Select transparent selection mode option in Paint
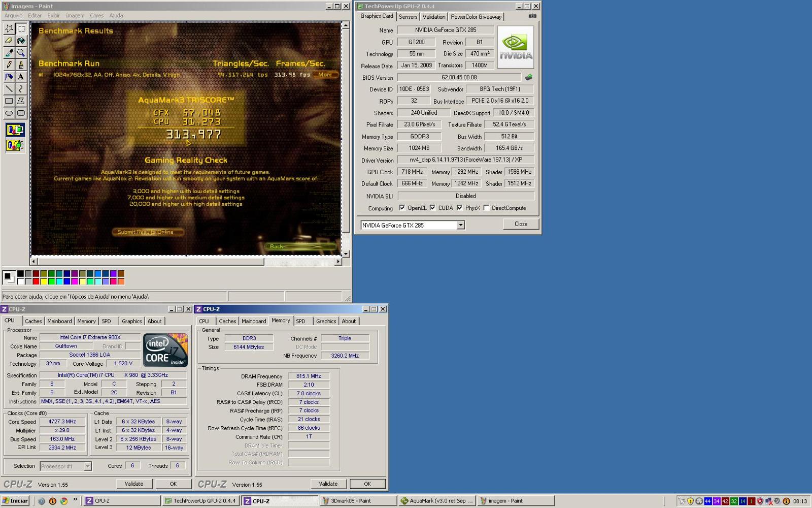 (x=15, y=146)
